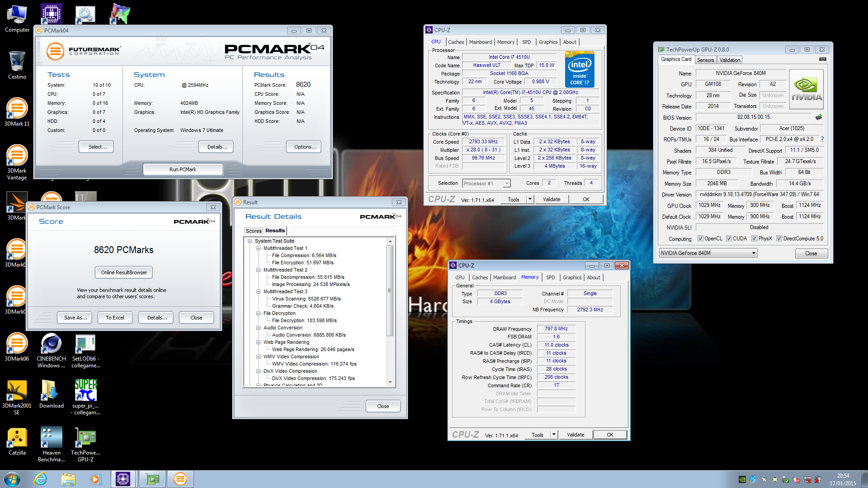Switch to GPU-Z taskbar item
868x488 pixels.
point(152,479)
